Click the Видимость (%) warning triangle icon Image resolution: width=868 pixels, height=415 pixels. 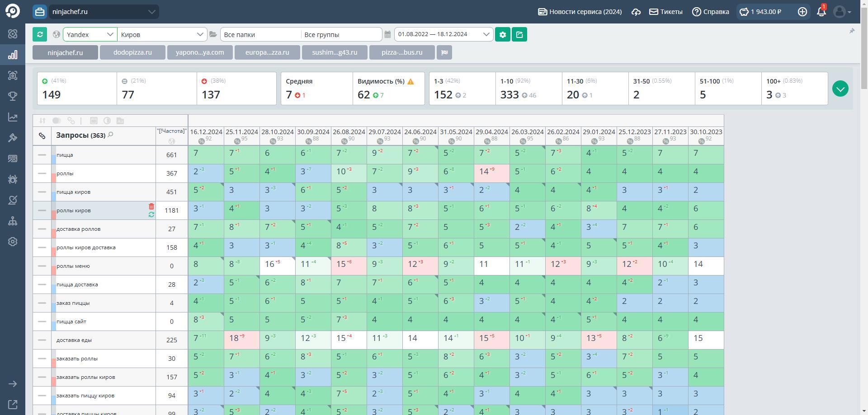click(x=410, y=82)
